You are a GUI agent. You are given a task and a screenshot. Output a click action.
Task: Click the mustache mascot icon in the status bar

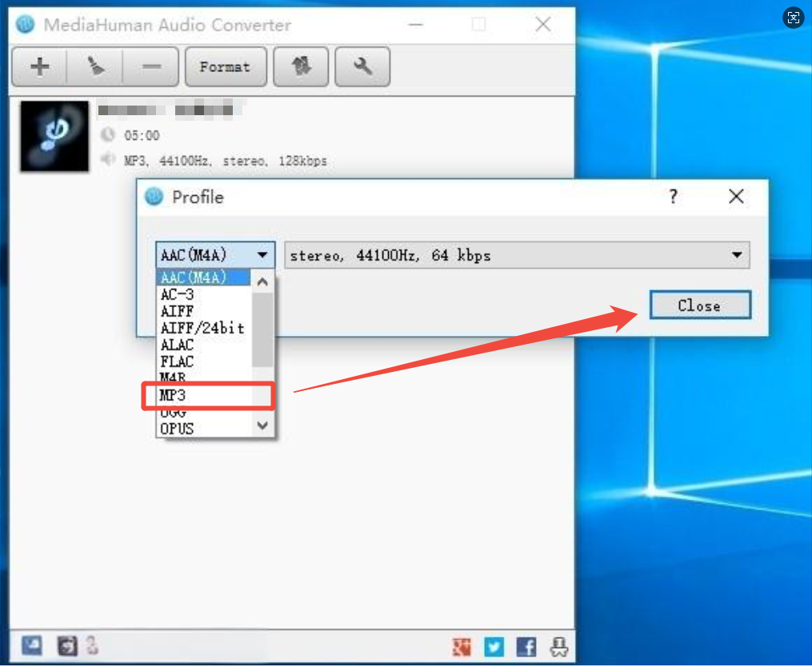tap(559, 647)
